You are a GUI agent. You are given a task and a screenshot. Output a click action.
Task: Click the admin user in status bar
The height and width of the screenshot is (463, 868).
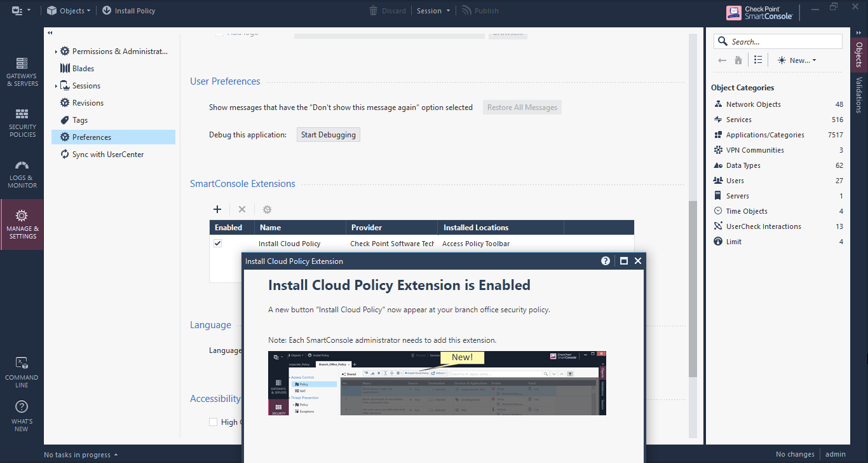tap(836, 455)
